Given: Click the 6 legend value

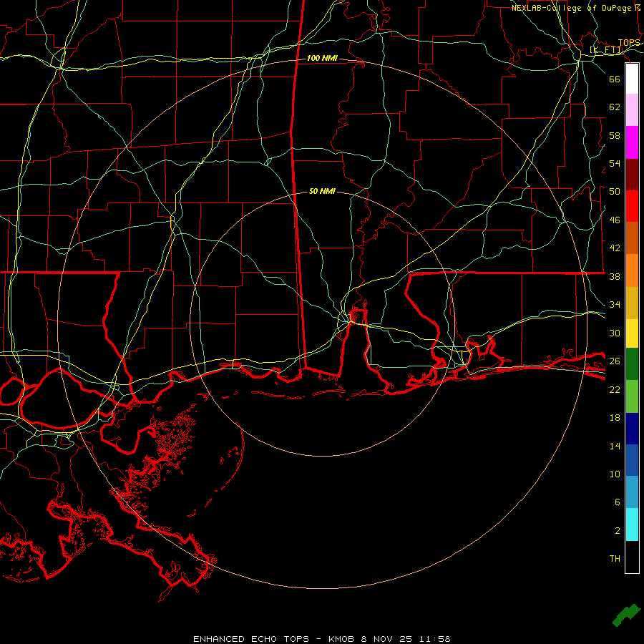Looking at the screenshot, I should tap(617, 502).
